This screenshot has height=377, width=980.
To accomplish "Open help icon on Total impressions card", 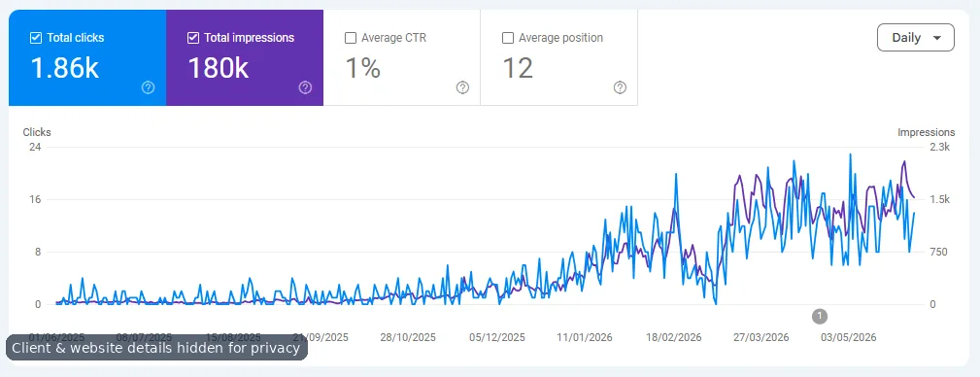I will 305,87.
